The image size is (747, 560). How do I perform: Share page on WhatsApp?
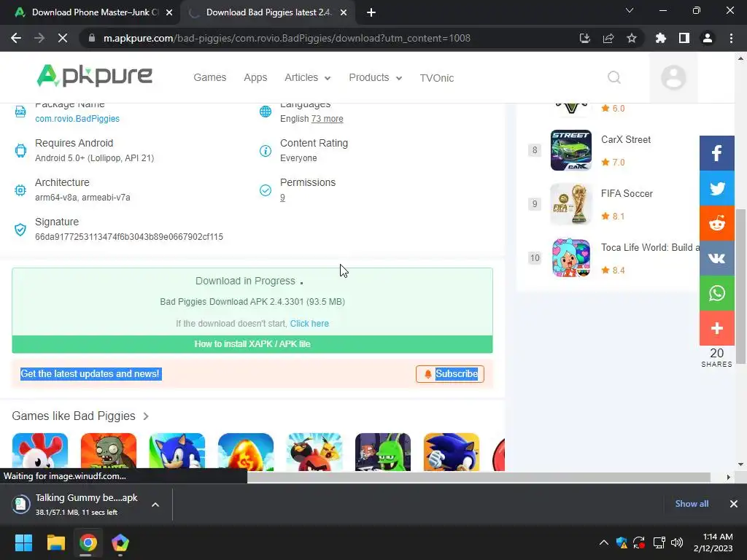pos(716,293)
